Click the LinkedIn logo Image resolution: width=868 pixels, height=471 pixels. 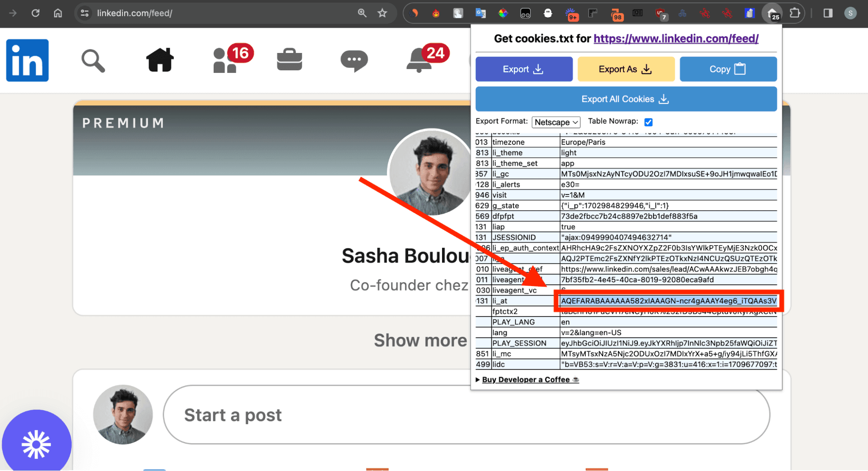coord(27,60)
